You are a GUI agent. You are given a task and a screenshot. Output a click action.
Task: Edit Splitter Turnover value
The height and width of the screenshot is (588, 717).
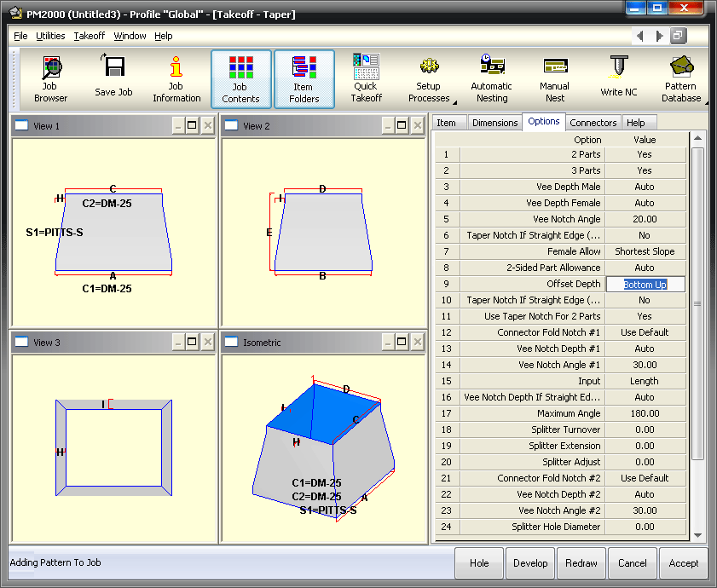645,429
